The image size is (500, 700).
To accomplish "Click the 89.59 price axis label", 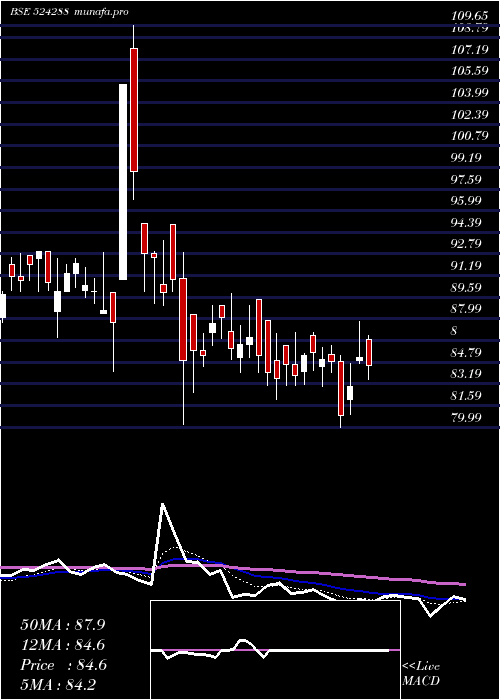I will coord(467,287).
